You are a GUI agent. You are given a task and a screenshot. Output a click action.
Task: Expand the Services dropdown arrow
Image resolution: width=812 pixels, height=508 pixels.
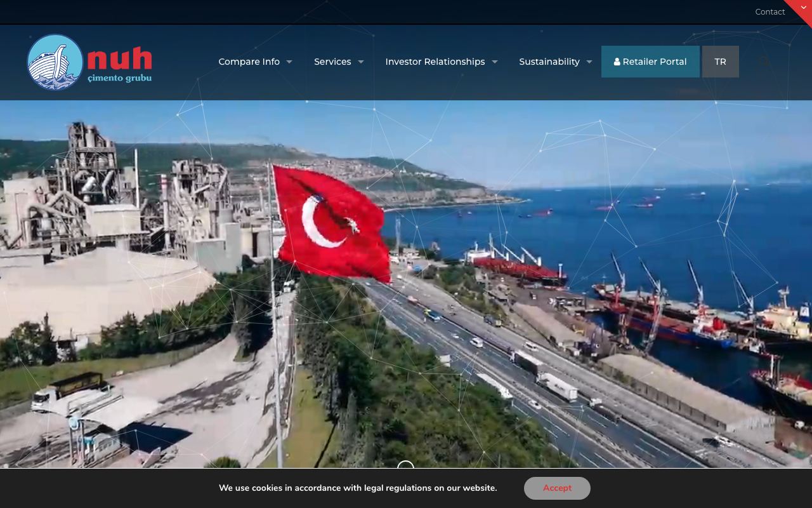pos(360,62)
